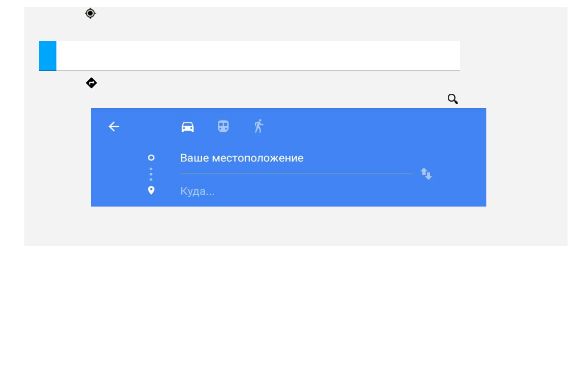The image size is (585, 392).
Task: Click the line under the origin field
Action: (296, 174)
